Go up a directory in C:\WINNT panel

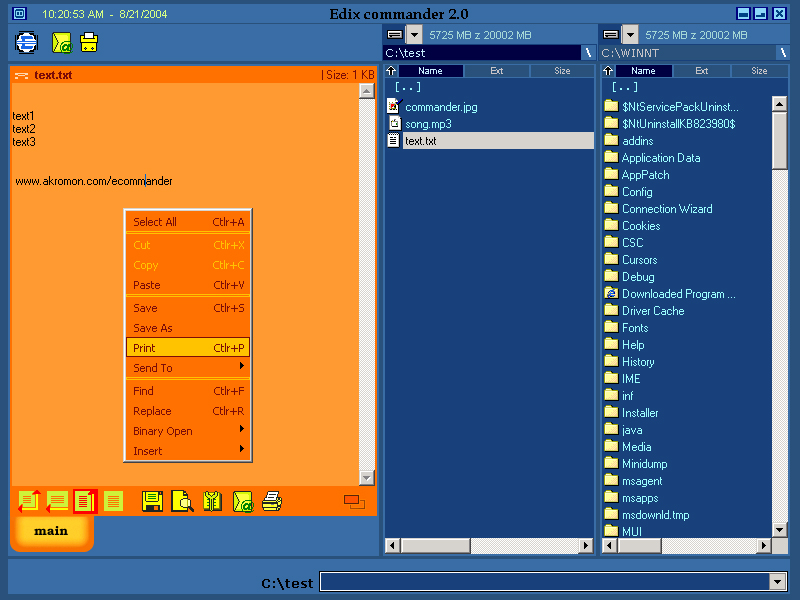pos(608,71)
